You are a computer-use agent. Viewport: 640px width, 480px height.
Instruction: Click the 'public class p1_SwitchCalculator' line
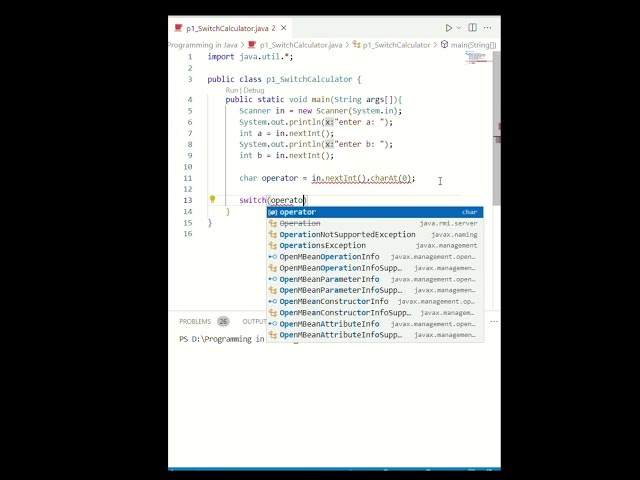[x=284, y=79]
